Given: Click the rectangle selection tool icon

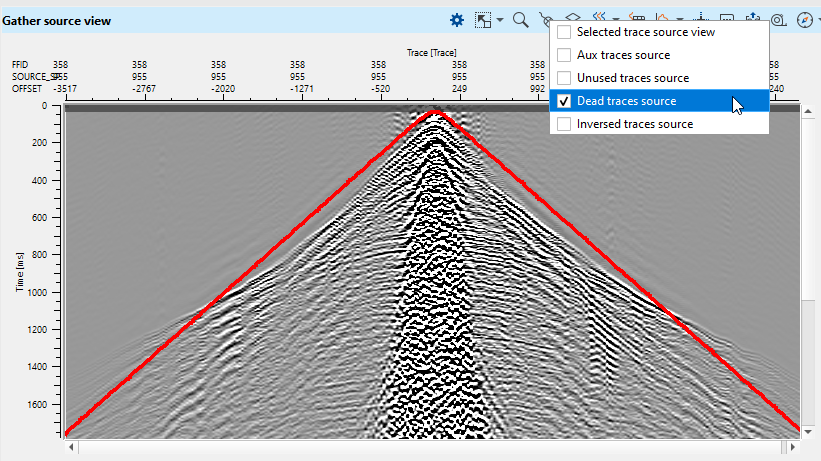Looking at the screenshot, I should coord(483,19).
